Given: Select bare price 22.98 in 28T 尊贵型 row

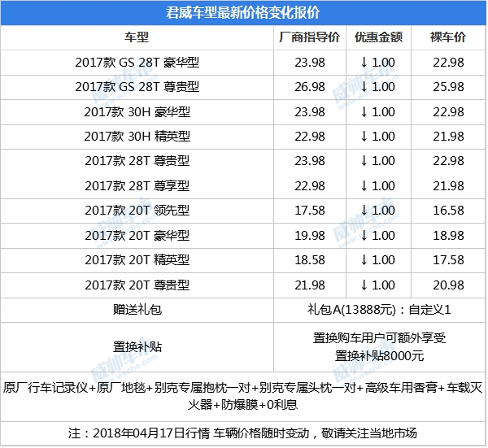Looking at the screenshot, I should coord(448,161).
